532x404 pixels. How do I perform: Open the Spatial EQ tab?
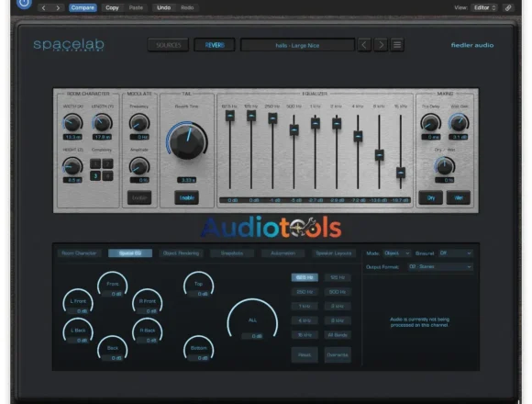[x=130, y=253]
